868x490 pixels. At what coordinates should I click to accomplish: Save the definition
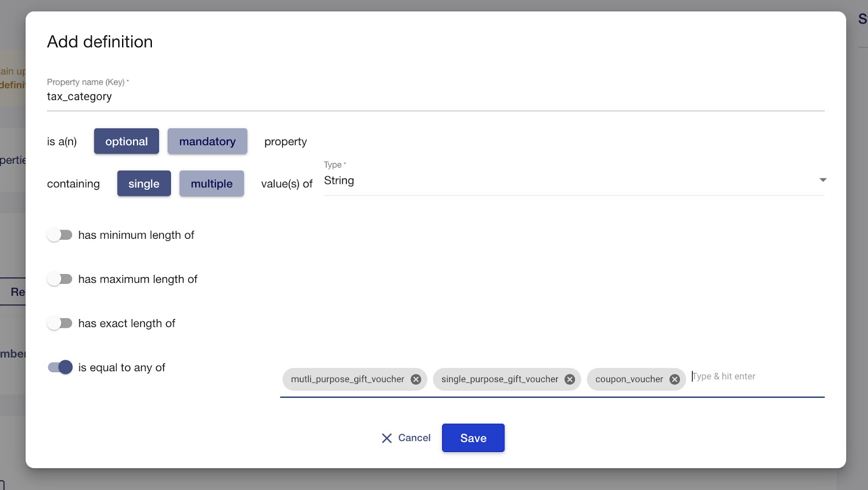tap(473, 438)
